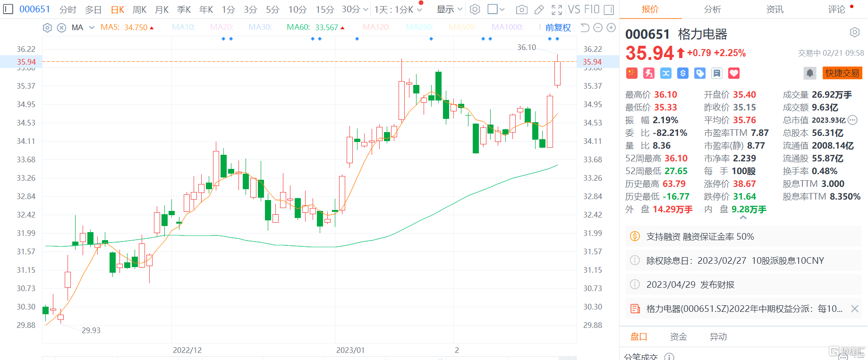
Task: Expand the 30分 interval dropdown arrow
Action: pyautogui.click(x=365, y=9)
